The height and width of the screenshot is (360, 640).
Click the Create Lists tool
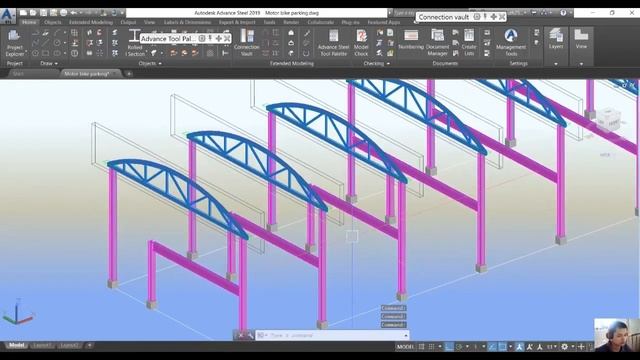469,43
